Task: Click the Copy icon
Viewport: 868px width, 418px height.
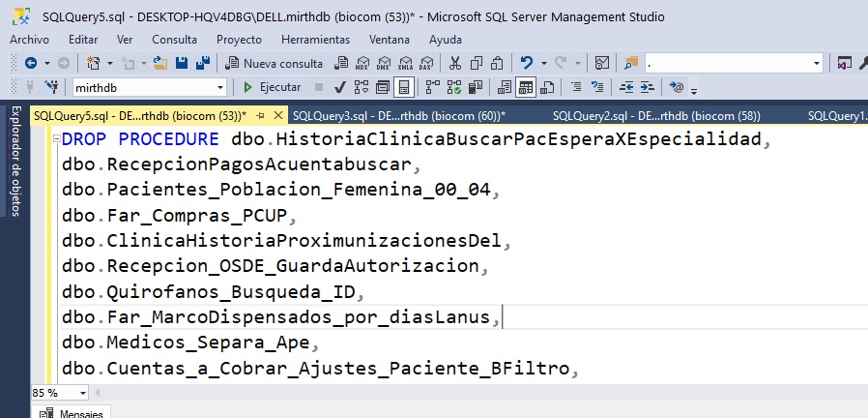Action: click(477, 63)
